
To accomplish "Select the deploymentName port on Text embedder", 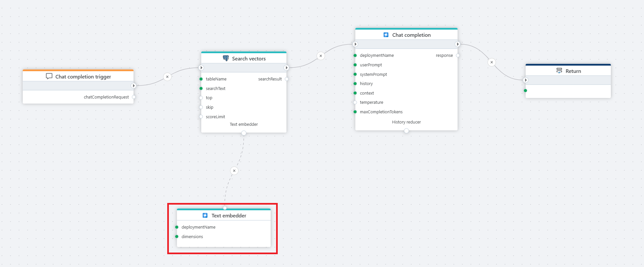I will tap(177, 227).
